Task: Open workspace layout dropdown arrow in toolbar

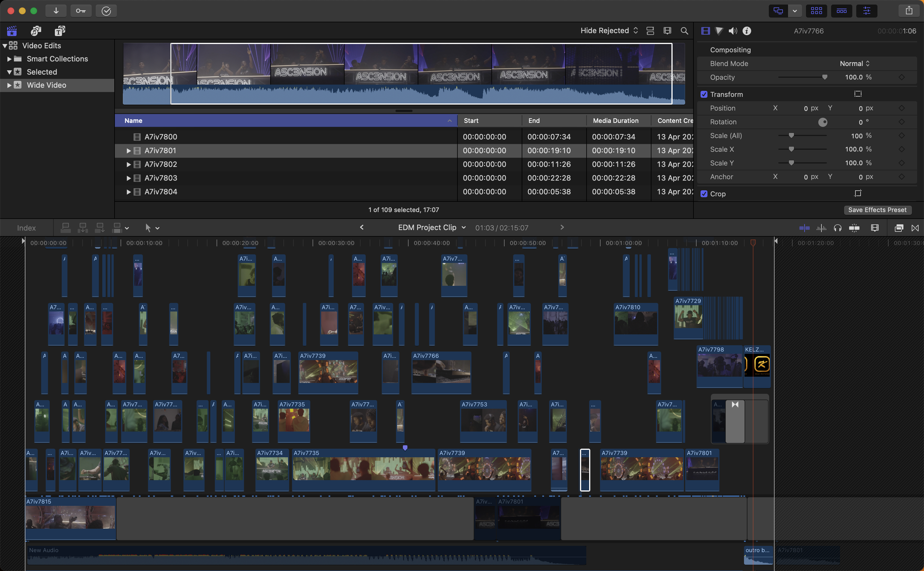Action: tap(795, 11)
